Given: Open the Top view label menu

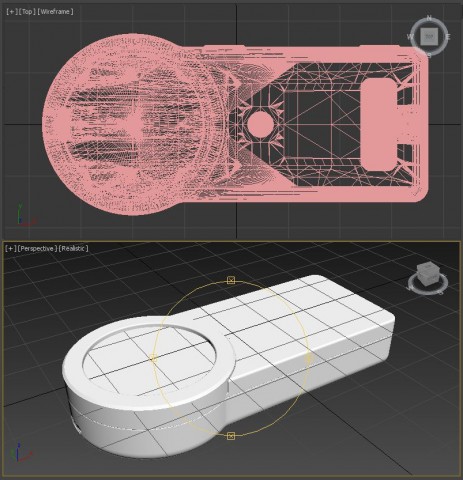Looking at the screenshot, I should 27,11.
